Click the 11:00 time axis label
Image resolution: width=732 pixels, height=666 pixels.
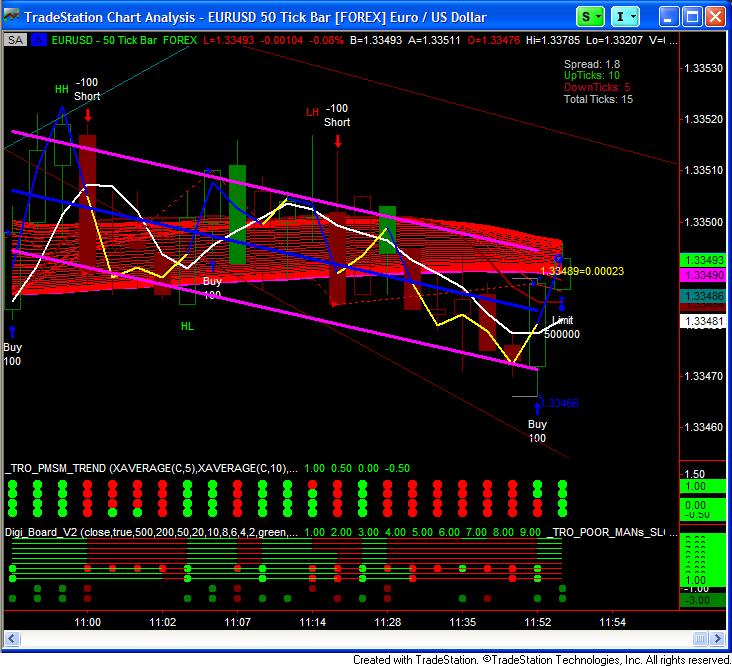[87, 622]
